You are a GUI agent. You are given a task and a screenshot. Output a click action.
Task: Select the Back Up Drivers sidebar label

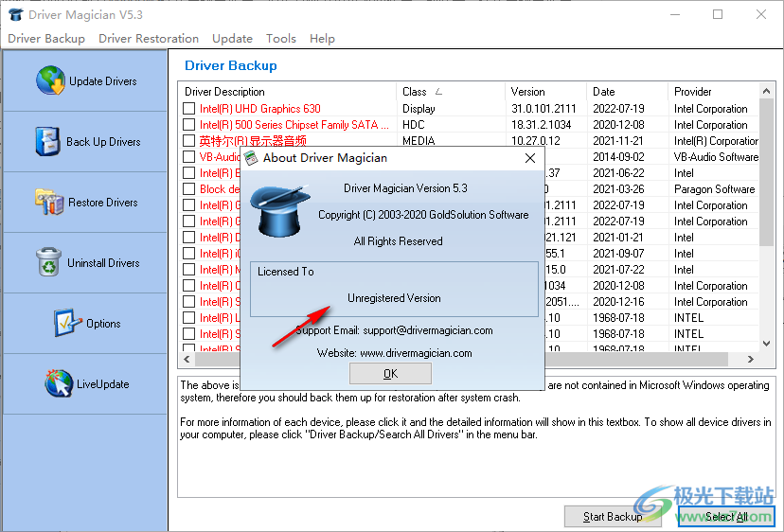click(x=103, y=141)
